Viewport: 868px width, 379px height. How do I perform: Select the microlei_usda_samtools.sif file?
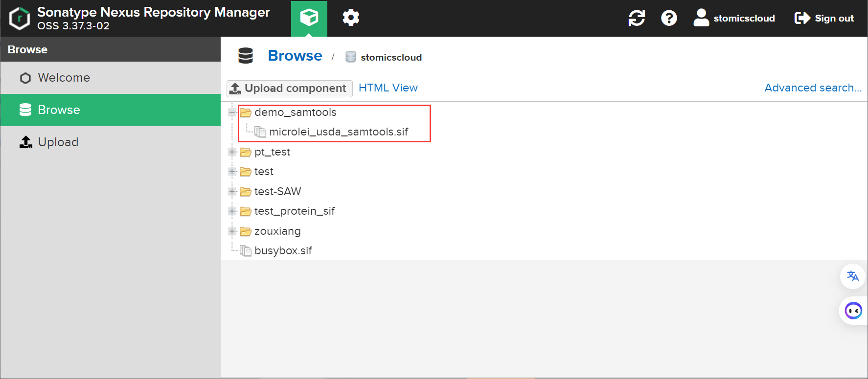click(x=338, y=132)
